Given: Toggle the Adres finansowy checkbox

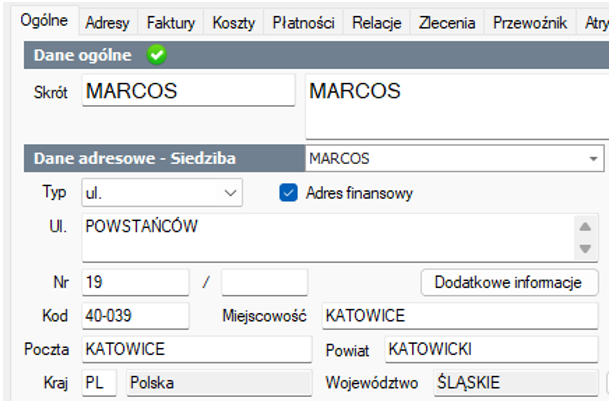Looking at the screenshot, I should [x=289, y=193].
